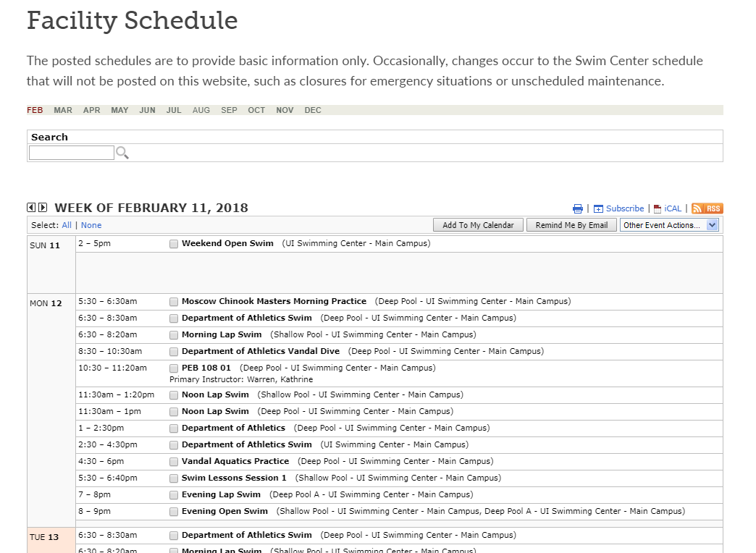Click the TUE 13 day label
The image size is (756, 553).
pyautogui.click(x=44, y=537)
